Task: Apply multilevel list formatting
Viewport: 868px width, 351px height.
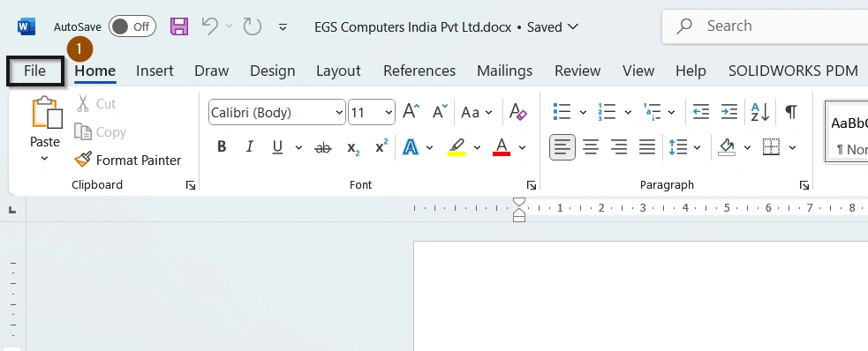Action: coord(652,112)
